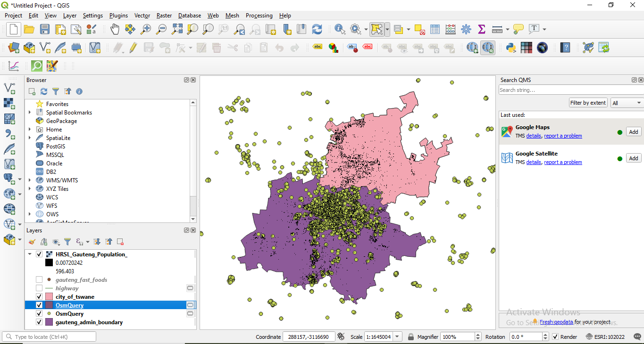Add the Google Satellite layer
The height and width of the screenshot is (344, 644).
tap(634, 158)
